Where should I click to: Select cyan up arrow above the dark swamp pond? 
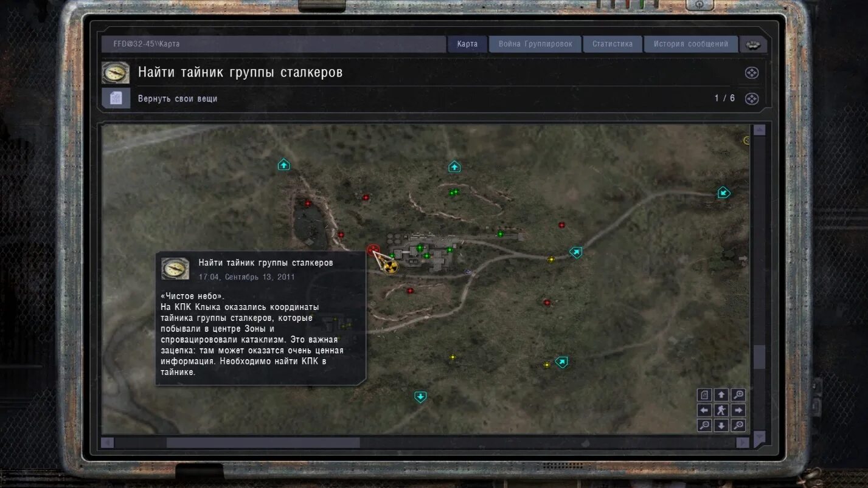[x=284, y=164]
